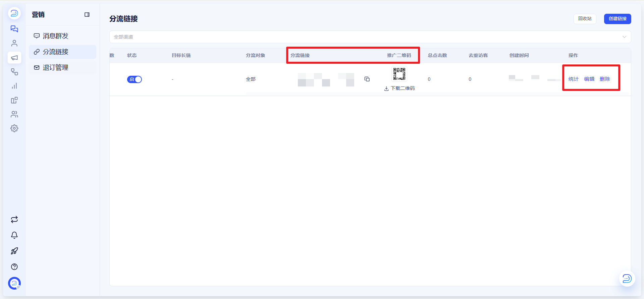Image resolution: width=644 pixels, height=299 pixels.
Task: Click the 目标长链 column header
Action: [x=181, y=56]
